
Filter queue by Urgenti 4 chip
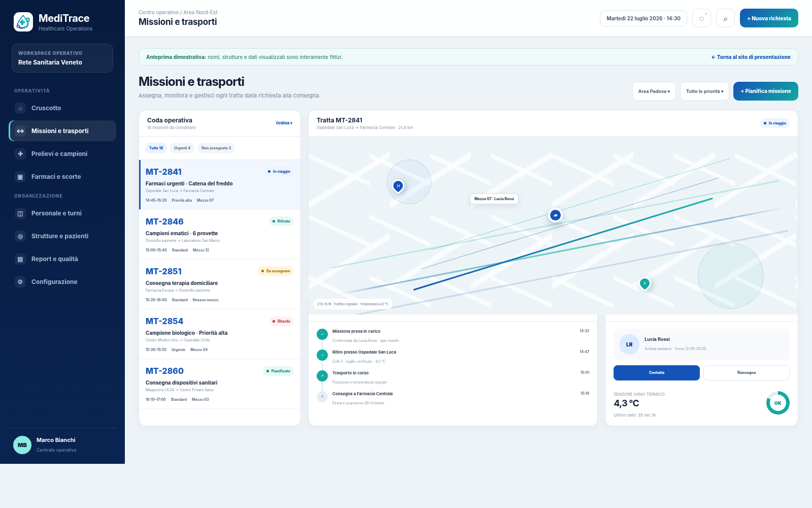[182, 148]
